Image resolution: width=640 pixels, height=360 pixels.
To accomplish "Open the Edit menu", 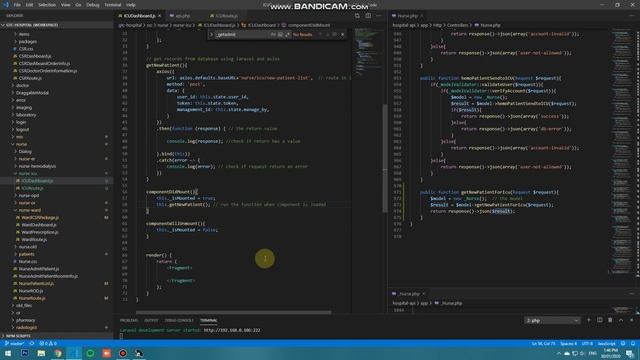I will pos(29,5).
